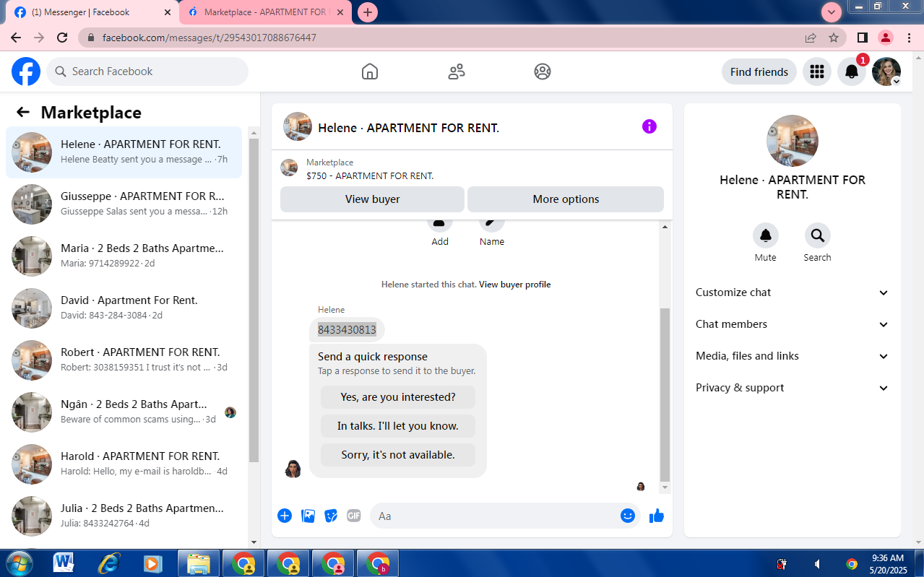Screen dimensions: 924x577
Task: Open the Facebook logo home link
Action: [x=26, y=71]
